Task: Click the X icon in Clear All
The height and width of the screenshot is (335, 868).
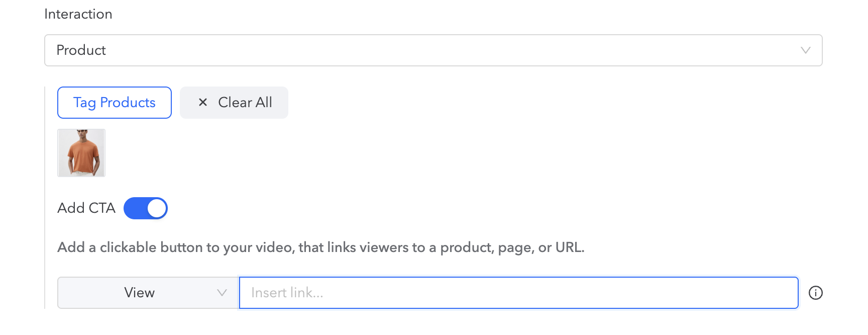Action: point(203,103)
